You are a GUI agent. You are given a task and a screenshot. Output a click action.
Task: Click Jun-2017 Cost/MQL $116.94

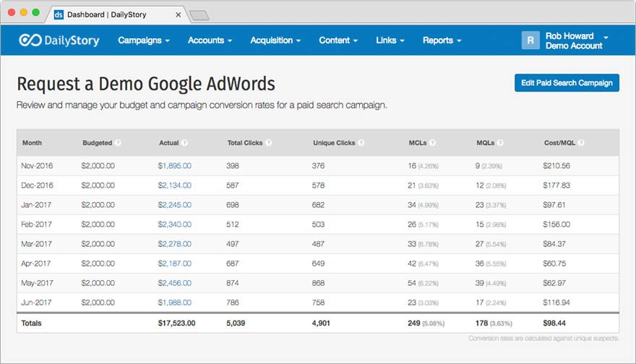556,303
